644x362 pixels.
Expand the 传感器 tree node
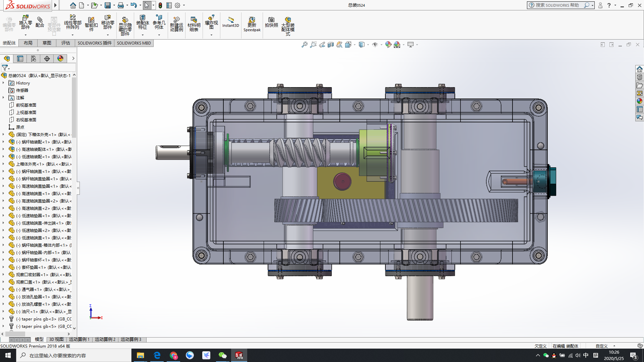pos(4,90)
